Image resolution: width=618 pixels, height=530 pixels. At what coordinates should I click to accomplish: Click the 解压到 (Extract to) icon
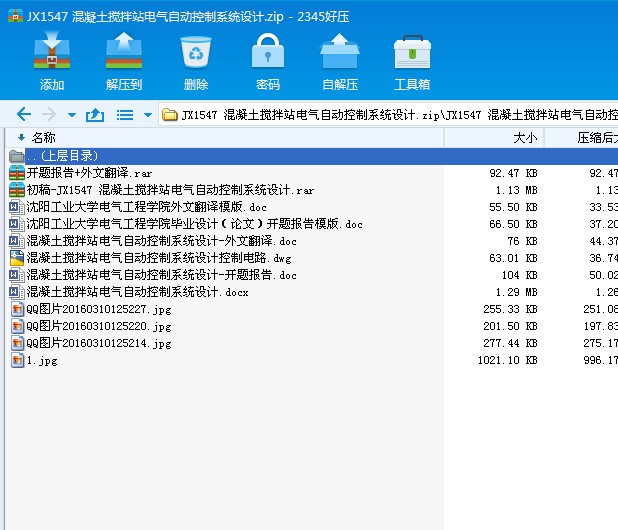(124, 51)
